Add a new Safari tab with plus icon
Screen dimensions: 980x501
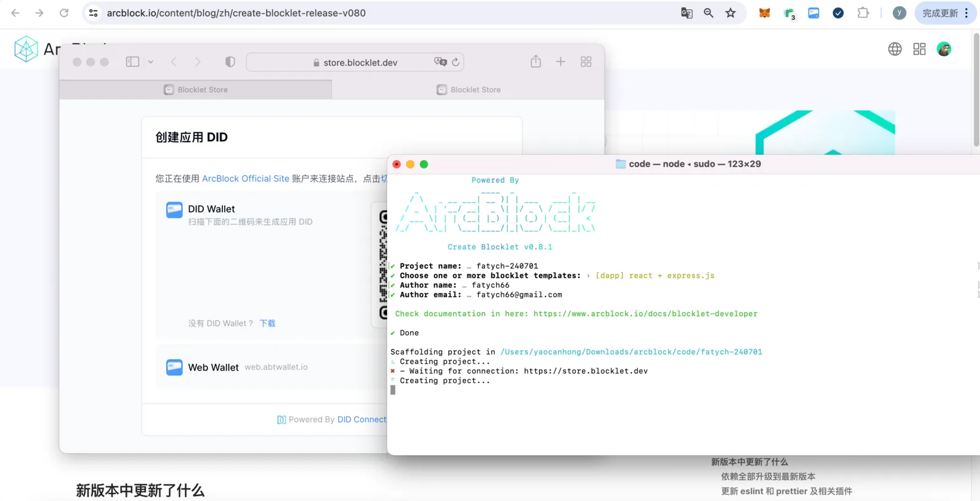click(x=560, y=62)
